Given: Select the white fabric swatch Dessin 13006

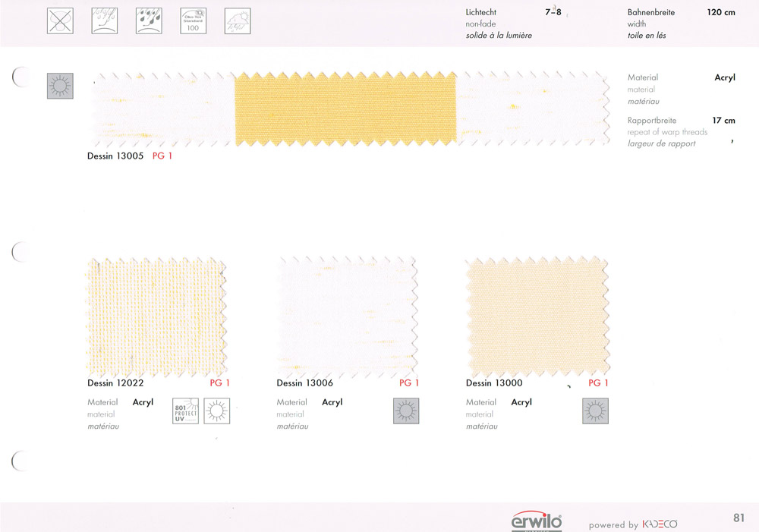Looking at the screenshot, I should click(x=347, y=317).
